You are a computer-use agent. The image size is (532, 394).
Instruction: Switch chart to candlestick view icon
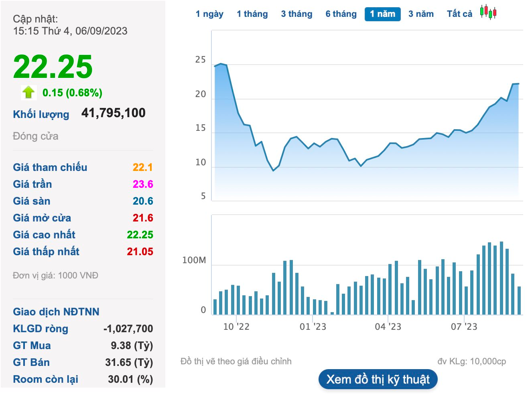coord(488,12)
